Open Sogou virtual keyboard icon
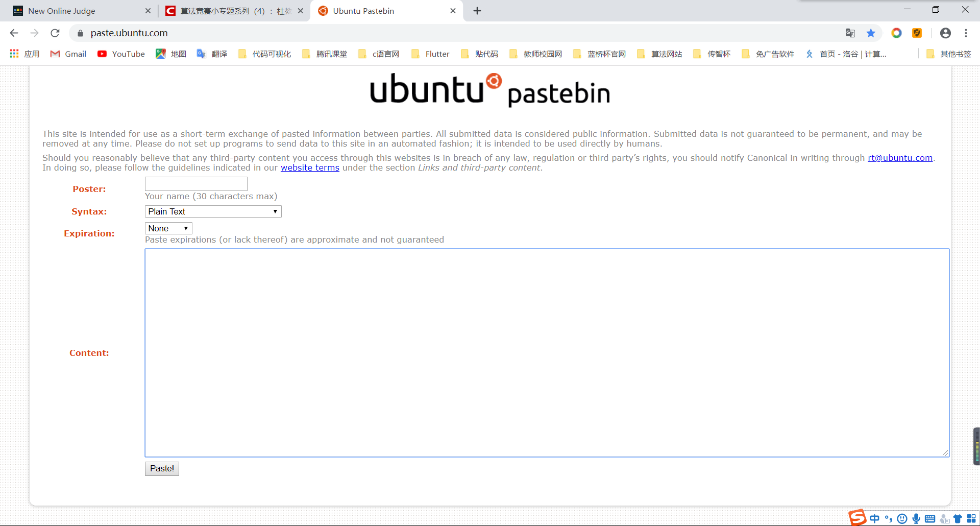This screenshot has width=980, height=526. [930, 518]
